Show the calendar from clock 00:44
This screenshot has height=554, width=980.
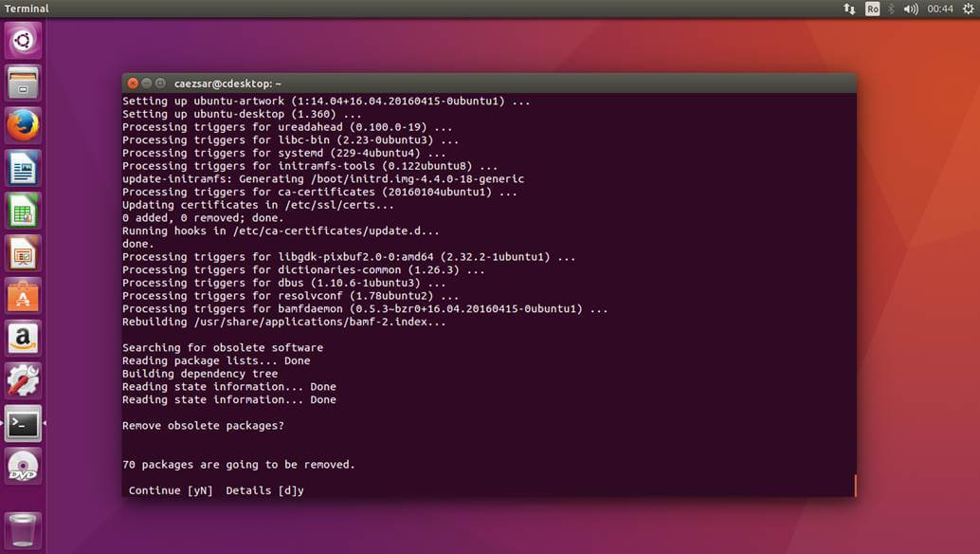pyautogui.click(x=940, y=9)
